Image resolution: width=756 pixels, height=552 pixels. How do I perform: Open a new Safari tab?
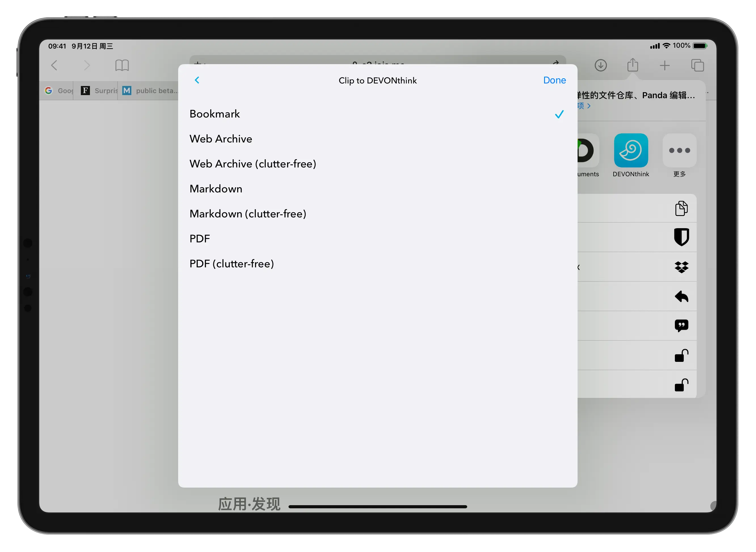point(664,65)
